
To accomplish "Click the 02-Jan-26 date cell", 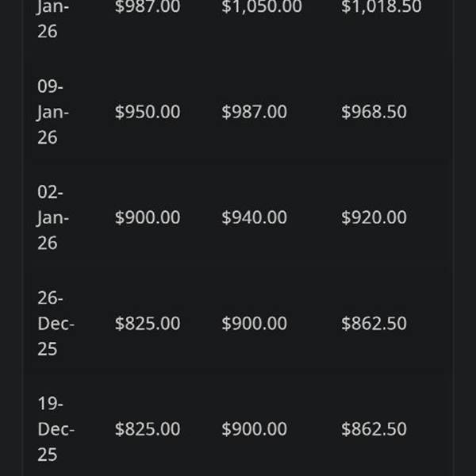I will [52, 217].
